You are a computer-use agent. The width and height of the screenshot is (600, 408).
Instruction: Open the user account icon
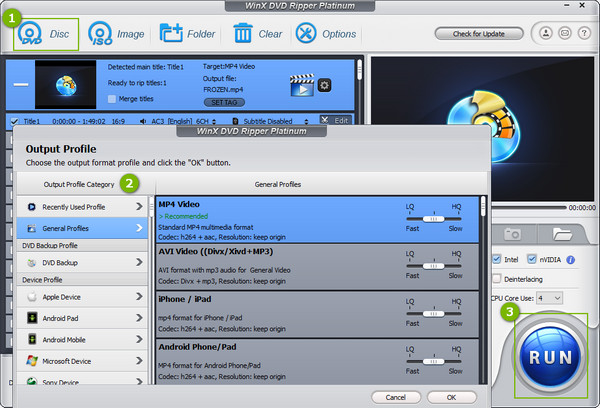coord(546,33)
